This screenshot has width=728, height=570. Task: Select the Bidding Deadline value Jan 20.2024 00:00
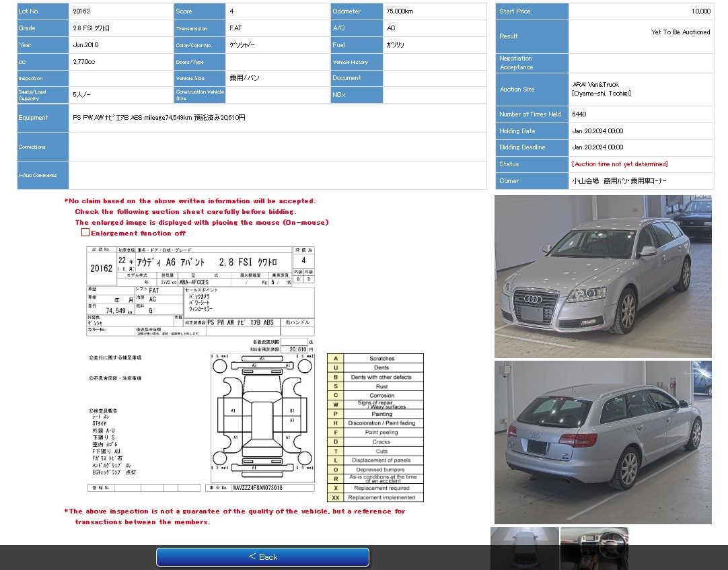click(x=597, y=147)
